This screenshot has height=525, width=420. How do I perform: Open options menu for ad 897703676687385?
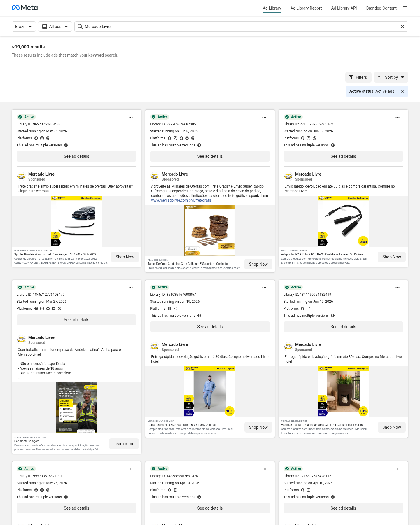tap(264, 117)
